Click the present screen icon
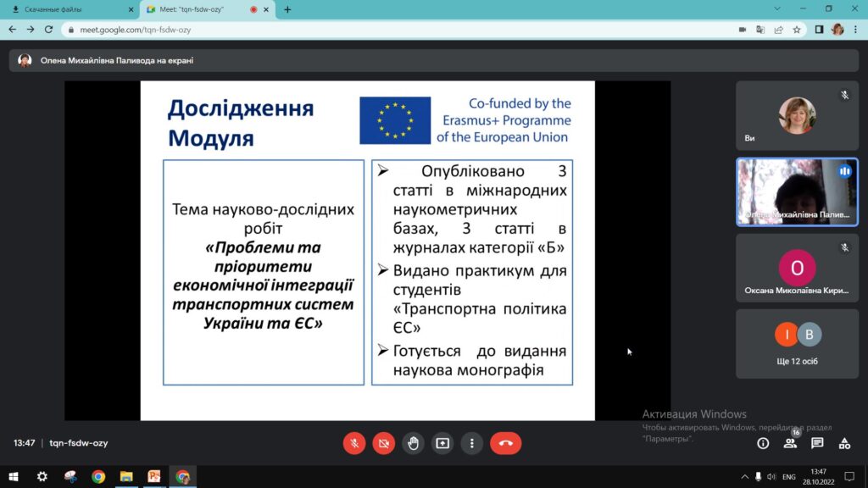 pos(442,443)
